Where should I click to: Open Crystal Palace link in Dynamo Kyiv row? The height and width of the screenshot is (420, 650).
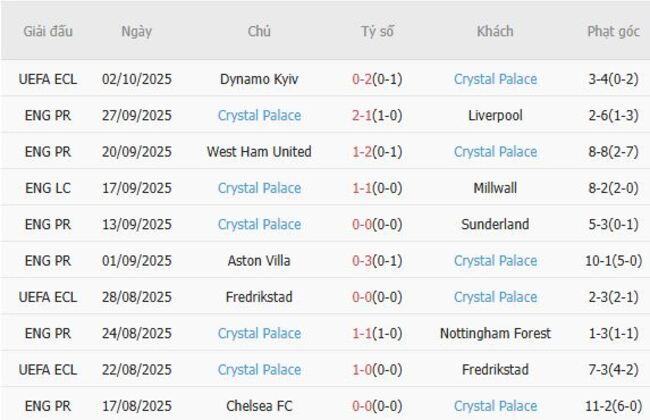(x=495, y=79)
